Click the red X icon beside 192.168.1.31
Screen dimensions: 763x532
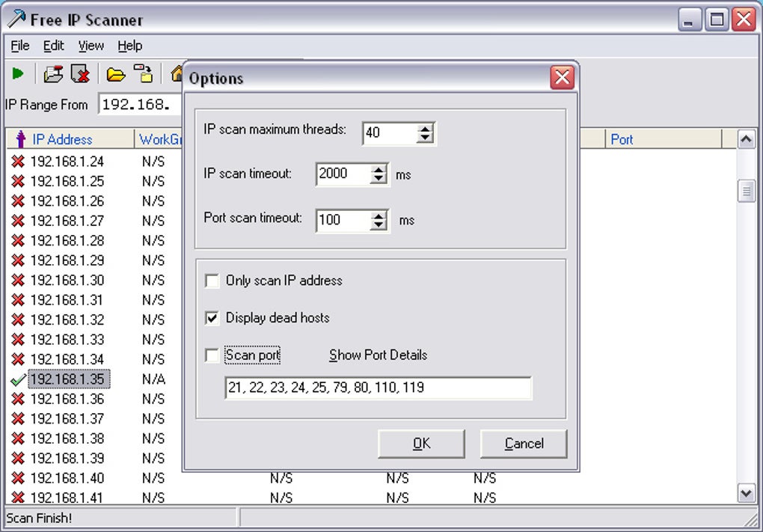[x=18, y=300]
